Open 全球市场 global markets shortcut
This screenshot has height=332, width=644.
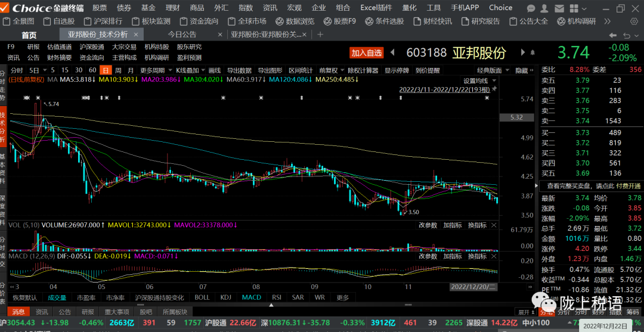point(247,21)
